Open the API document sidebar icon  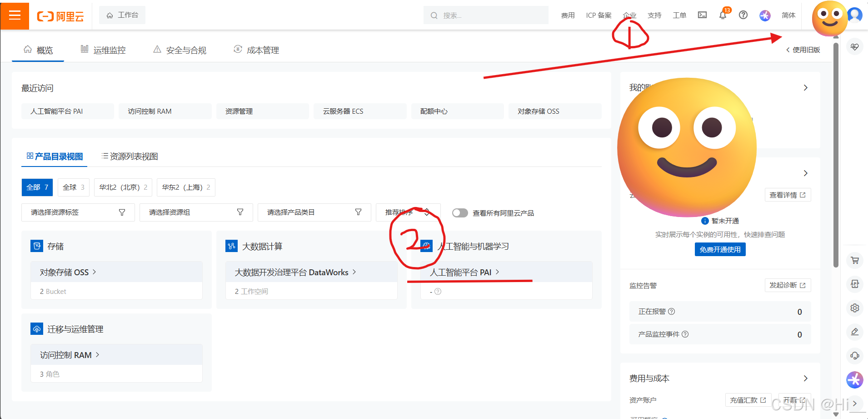(855, 284)
